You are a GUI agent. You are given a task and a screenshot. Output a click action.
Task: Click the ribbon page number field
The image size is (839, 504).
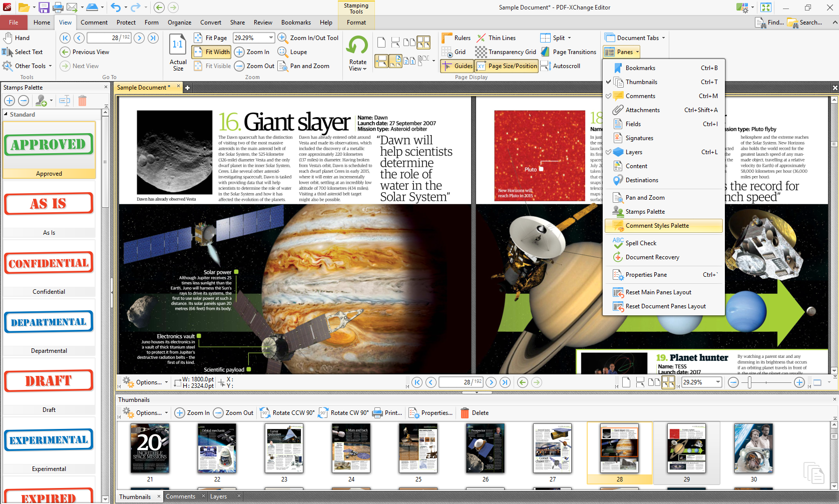pos(109,38)
